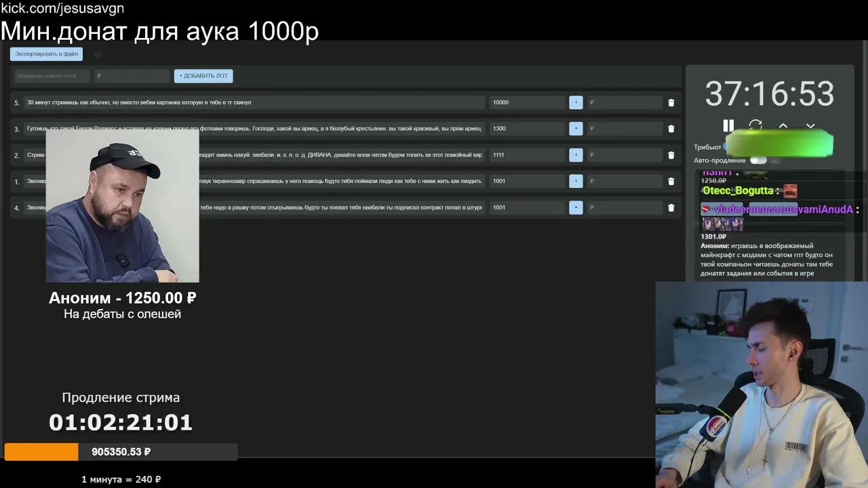Image resolution: width=868 pixels, height=488 pixels.
Task: Increase timer with the up chevron
Action: click(783, 125)
